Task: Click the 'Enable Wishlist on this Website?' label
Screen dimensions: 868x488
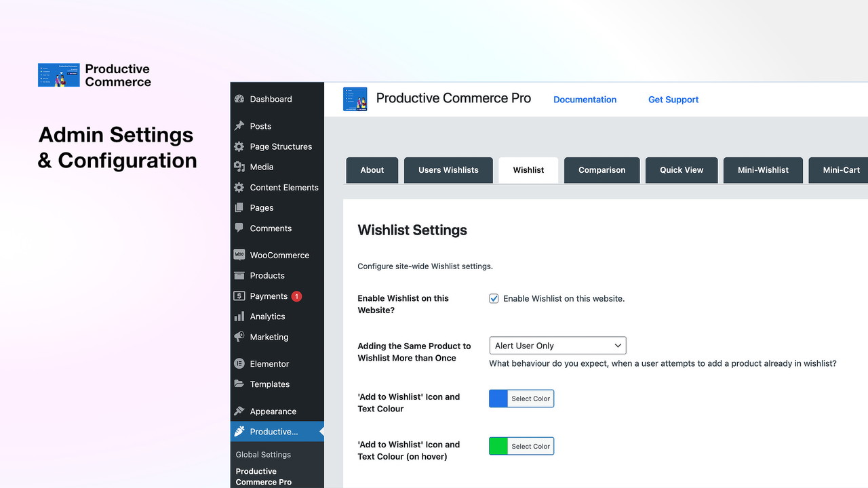Action: click(x=403, y=304)
